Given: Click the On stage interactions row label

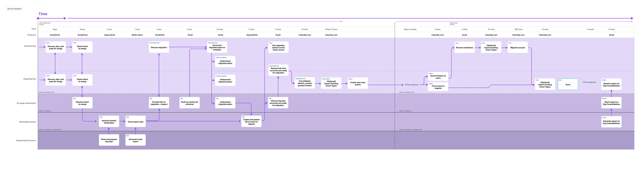Looking at the screenshot, I should tap(26, 103).
